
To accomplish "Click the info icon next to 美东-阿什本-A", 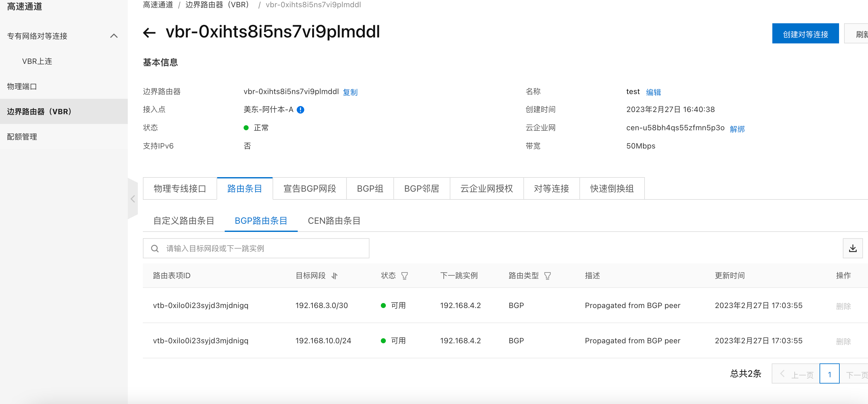I will [300, 110].
